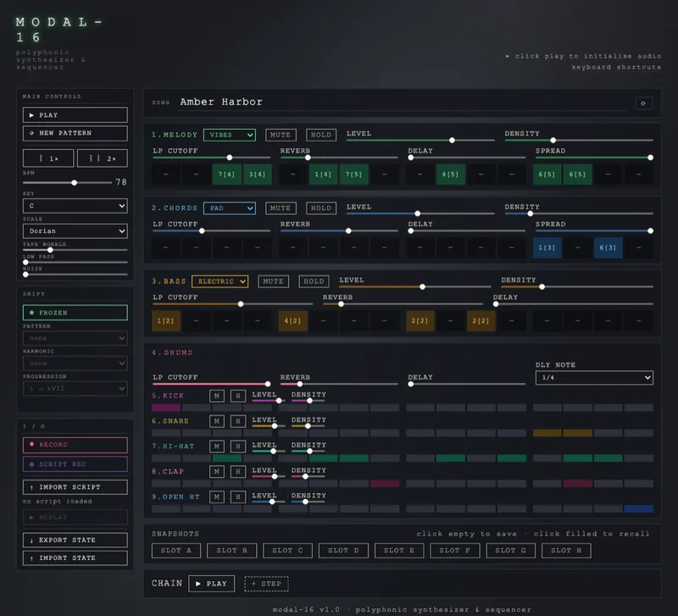The image size is (678, 616).
Task: Open the drift Progression dropdown
Action: tap(75, 389)
